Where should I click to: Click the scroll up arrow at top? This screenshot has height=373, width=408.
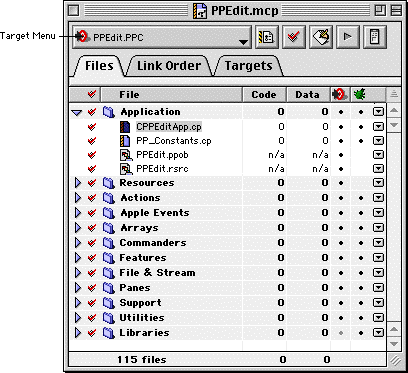[394, 110]
